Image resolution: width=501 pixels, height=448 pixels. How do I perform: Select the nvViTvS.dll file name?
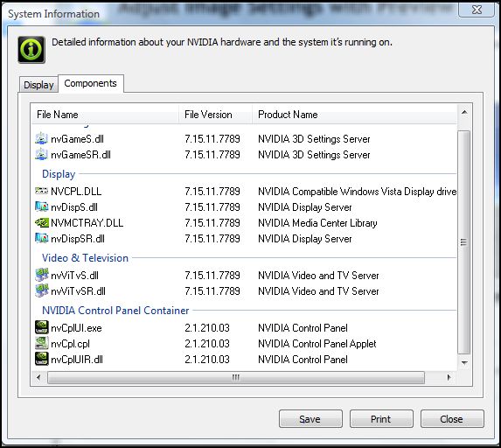(75, 276)
